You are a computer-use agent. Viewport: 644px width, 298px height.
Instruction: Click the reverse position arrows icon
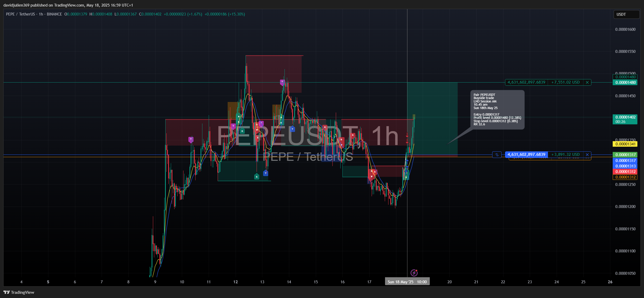[497, 155]
